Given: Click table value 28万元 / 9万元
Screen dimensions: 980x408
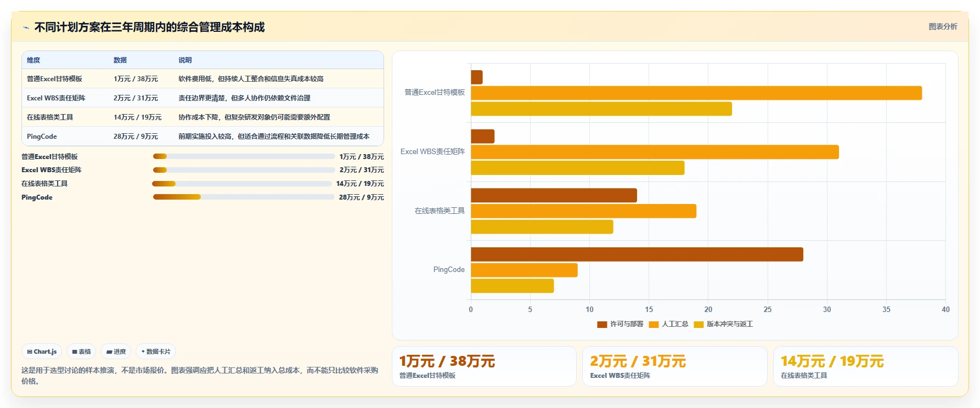Looking at the screenshot, I should point(136,137).
